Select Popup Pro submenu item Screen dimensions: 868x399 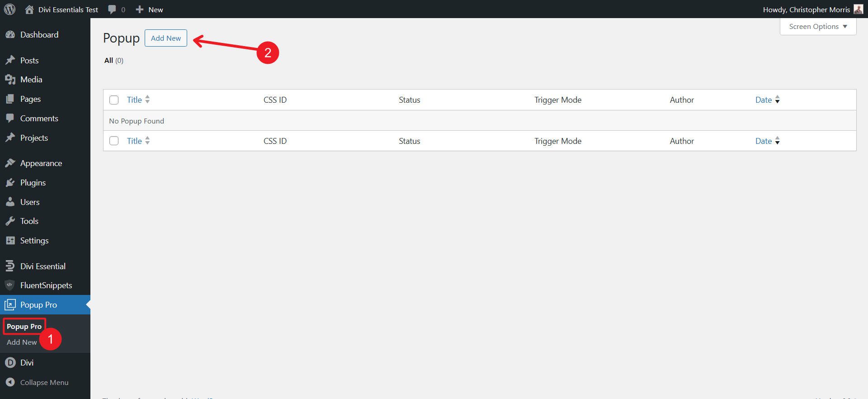point(24,327)
